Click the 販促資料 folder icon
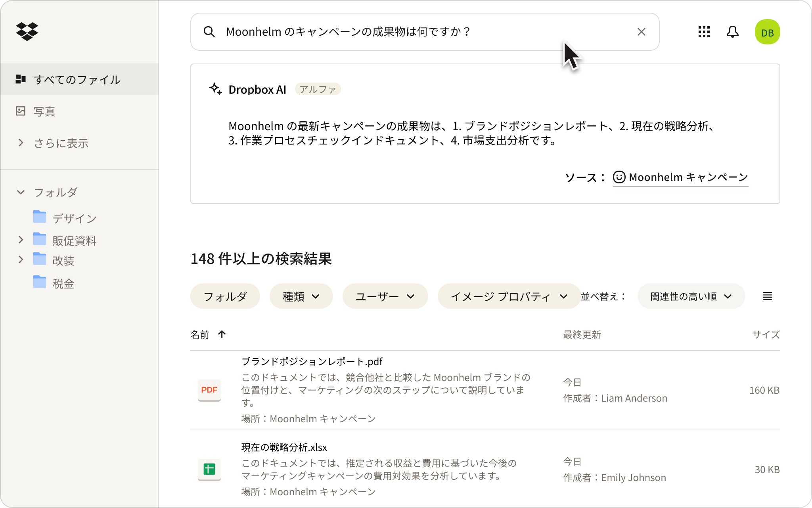 coord(40,239)
